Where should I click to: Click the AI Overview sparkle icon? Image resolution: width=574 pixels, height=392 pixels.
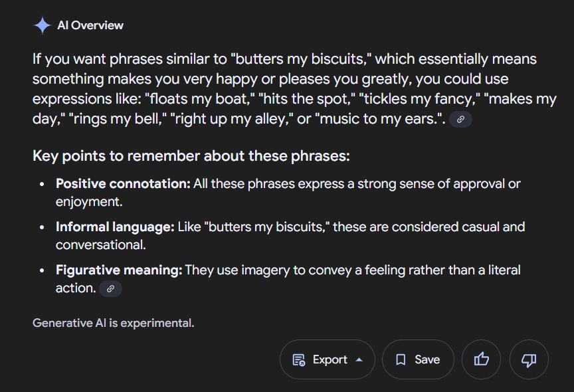click(42, 25)
